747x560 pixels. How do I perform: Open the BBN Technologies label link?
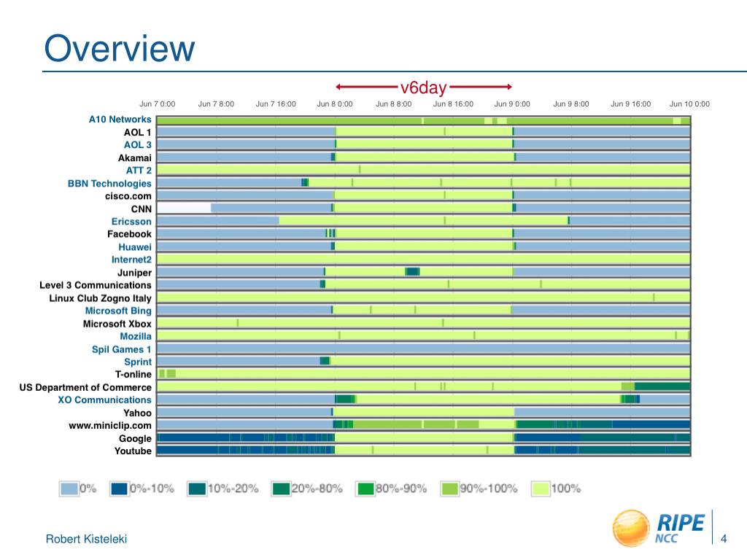click(x=109, y=183)
